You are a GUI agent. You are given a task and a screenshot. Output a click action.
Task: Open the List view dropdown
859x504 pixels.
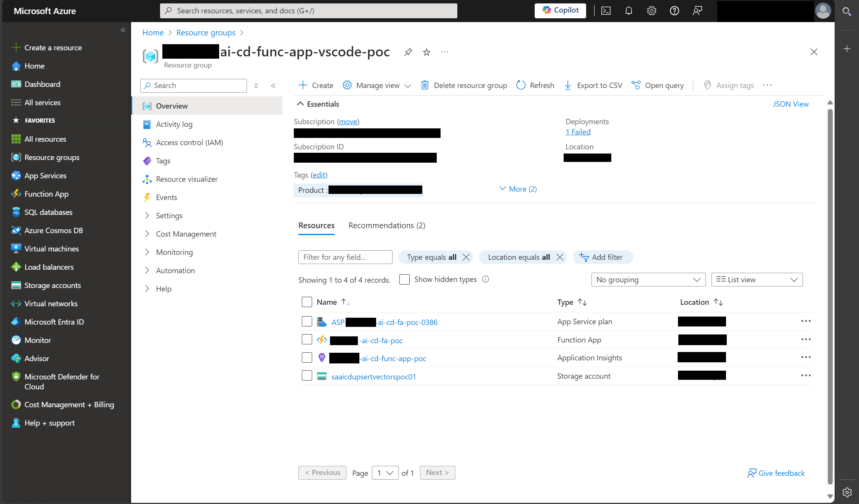coord(756,279)
